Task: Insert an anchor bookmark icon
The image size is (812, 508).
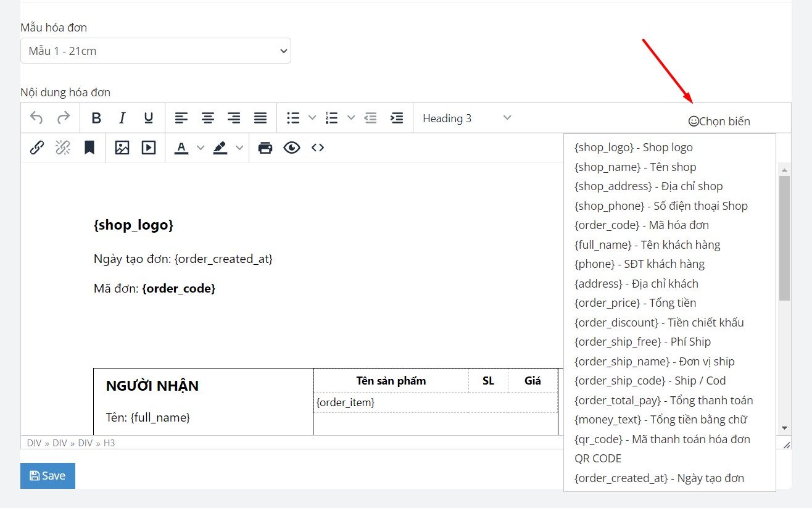Action: (89, 148)
